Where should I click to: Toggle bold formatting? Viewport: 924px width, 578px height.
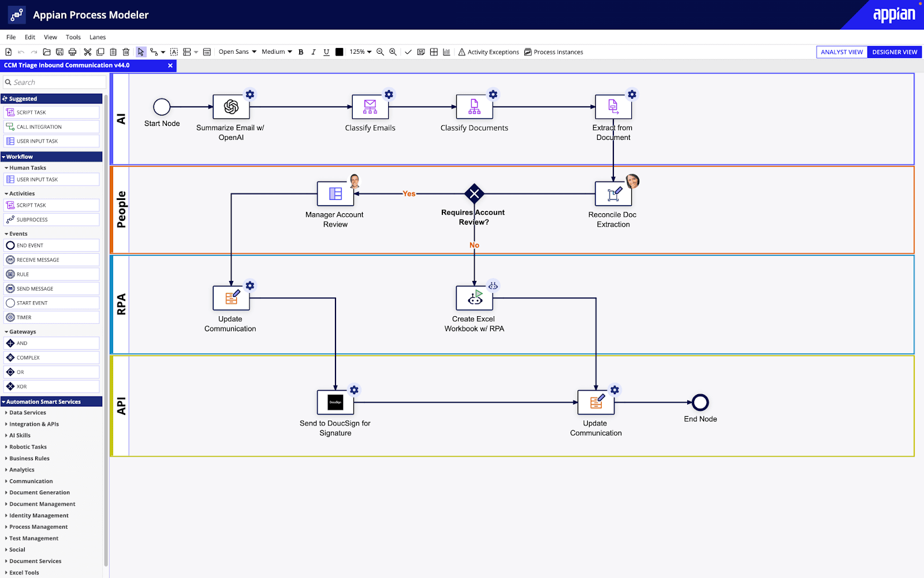tap(301, 52)
